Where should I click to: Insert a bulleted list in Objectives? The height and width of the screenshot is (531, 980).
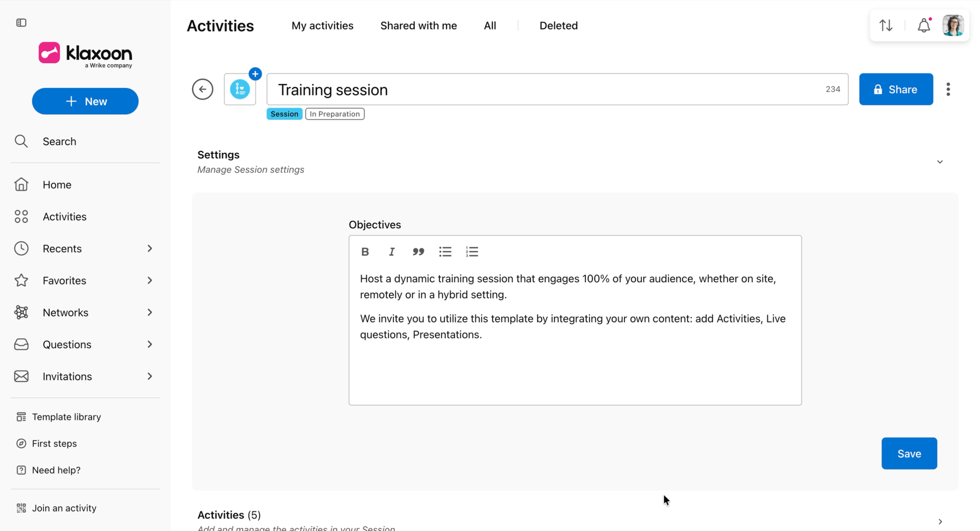pyautogui.click(x=445, y=252)
